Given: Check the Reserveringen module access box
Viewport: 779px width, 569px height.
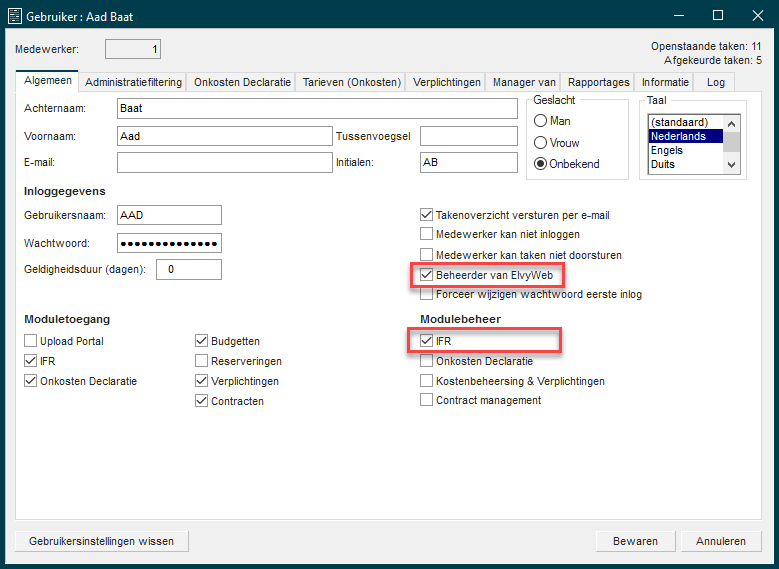Looking at the screenshot, I should (202, 361).
